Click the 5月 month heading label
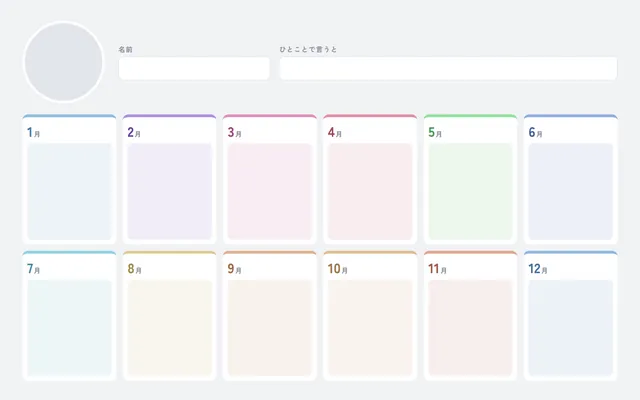 (x=435, y=132)
